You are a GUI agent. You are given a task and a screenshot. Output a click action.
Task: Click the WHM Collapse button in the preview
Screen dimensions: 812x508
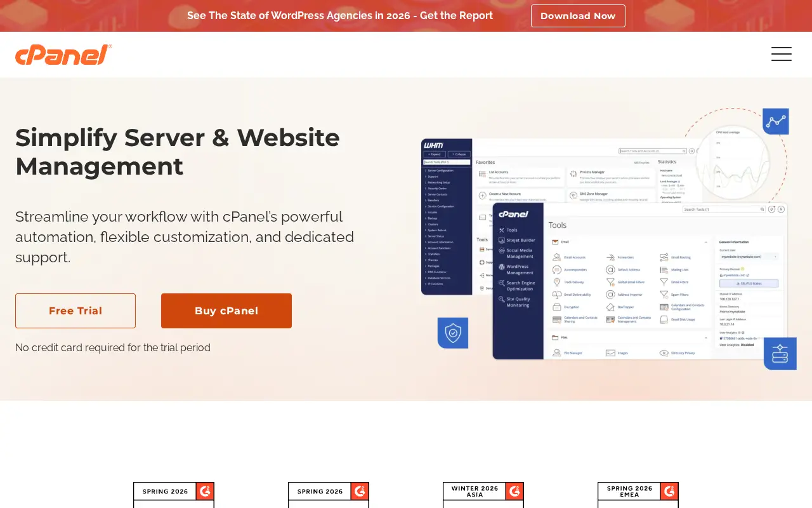[459, 154]
